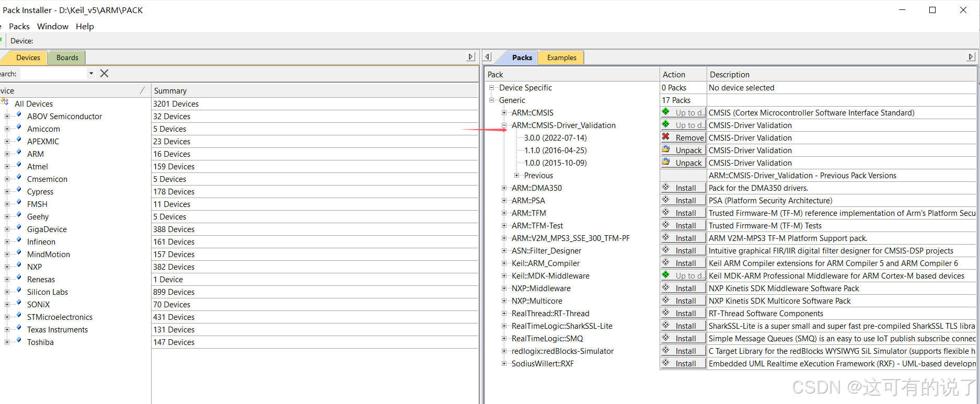980x404 pixels.
Task: Install the NXP::Middleware pack
Action: [683, 288]
